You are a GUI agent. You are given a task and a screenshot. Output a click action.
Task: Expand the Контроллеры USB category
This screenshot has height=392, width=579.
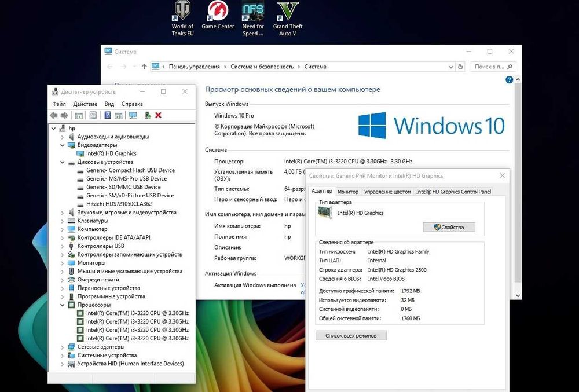63,246
